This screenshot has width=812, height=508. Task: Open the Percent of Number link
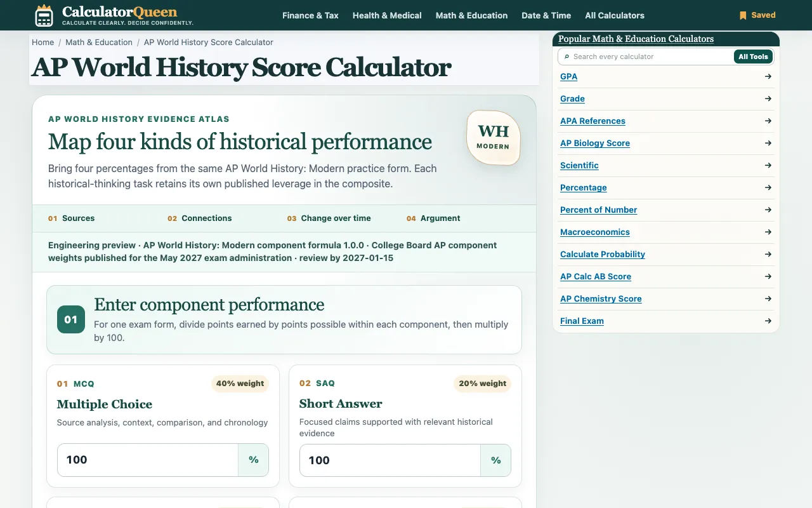(598, 210)
